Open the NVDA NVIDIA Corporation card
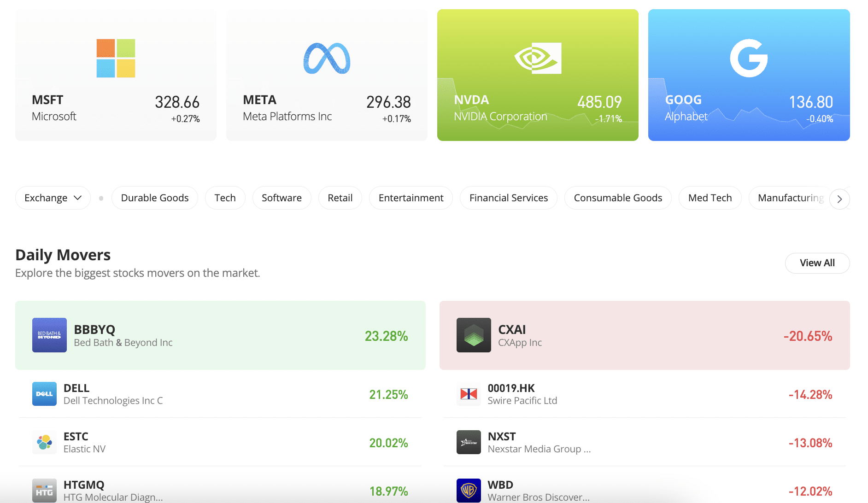 [538, 75]
